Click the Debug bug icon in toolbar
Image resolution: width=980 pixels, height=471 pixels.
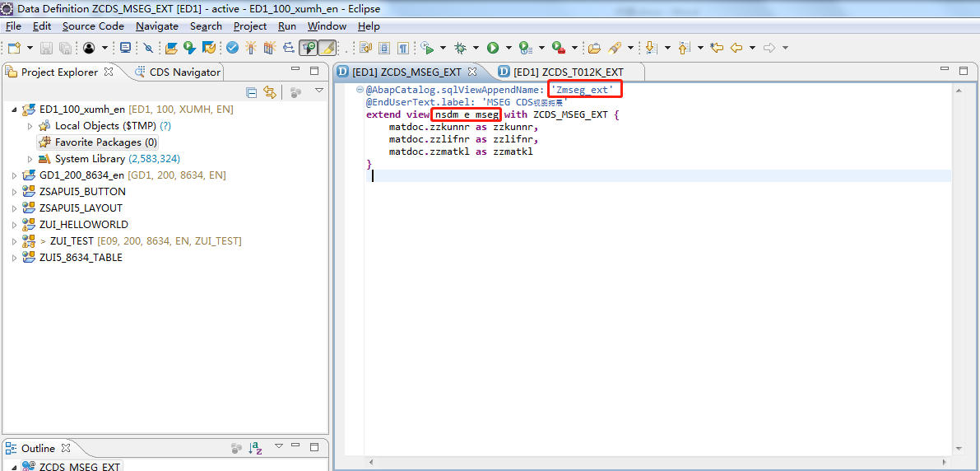tap(460, 48)
